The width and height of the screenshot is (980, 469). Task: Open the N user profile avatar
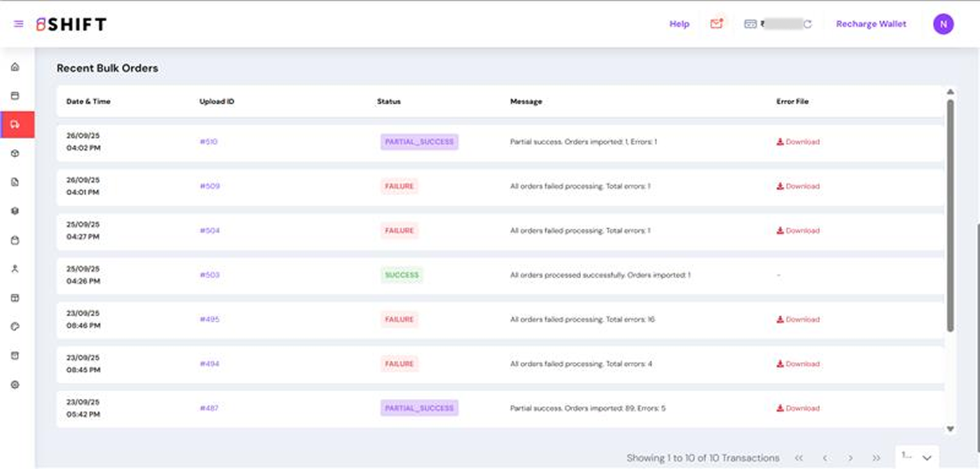tap(943, 24)
